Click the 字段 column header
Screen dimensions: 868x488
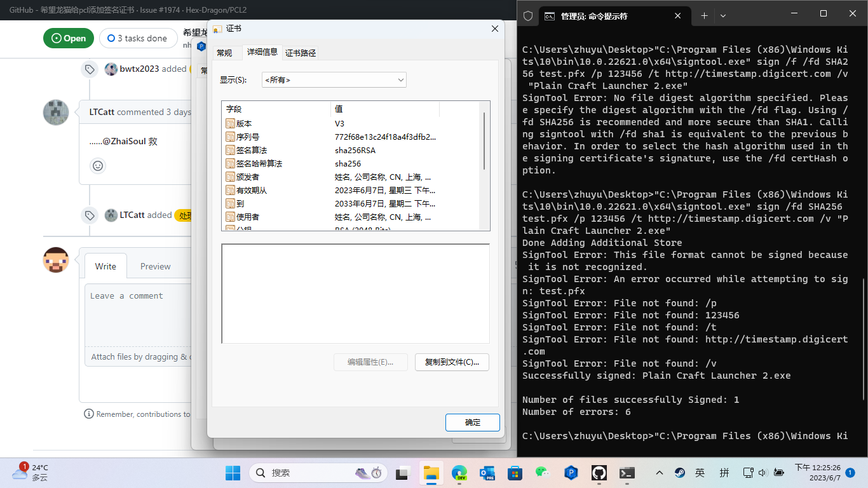(276, 109)
